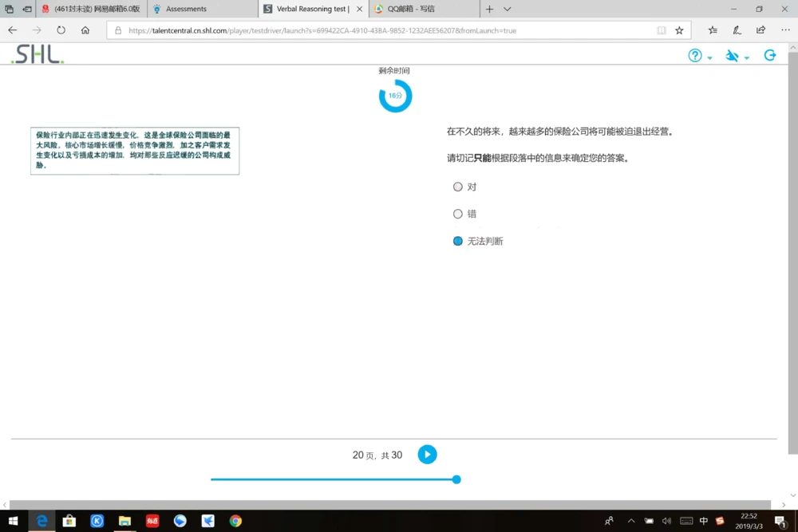Switch to the Verbal Reasoning test tab
Viewport: 798px width, 532px height.
[313, 9]
